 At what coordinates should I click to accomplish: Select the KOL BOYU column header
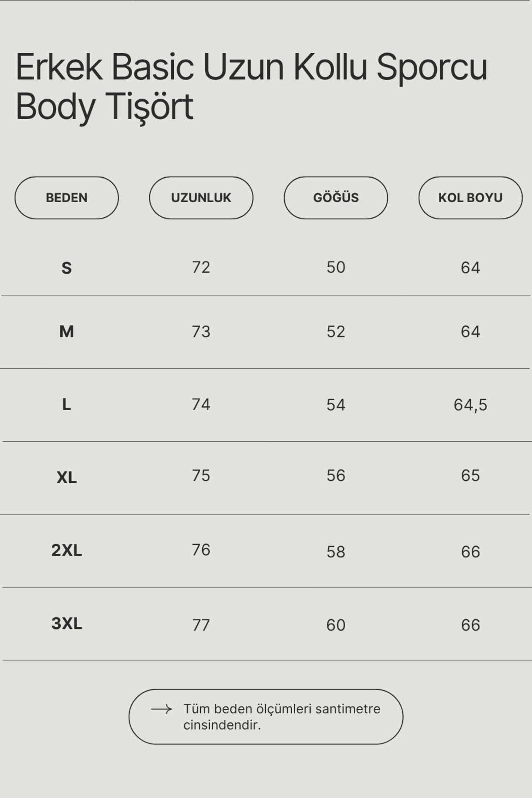(x=470, y=198)
